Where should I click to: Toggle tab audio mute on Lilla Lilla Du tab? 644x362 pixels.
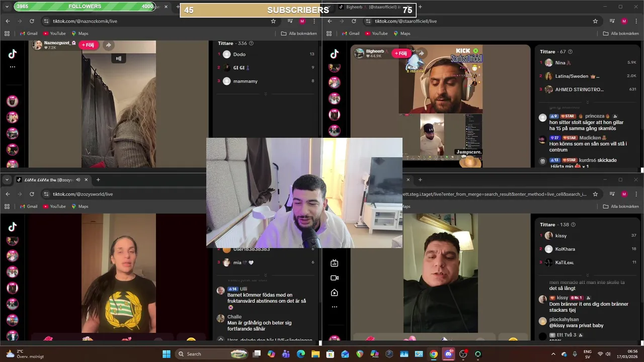(x=78, y=179)
